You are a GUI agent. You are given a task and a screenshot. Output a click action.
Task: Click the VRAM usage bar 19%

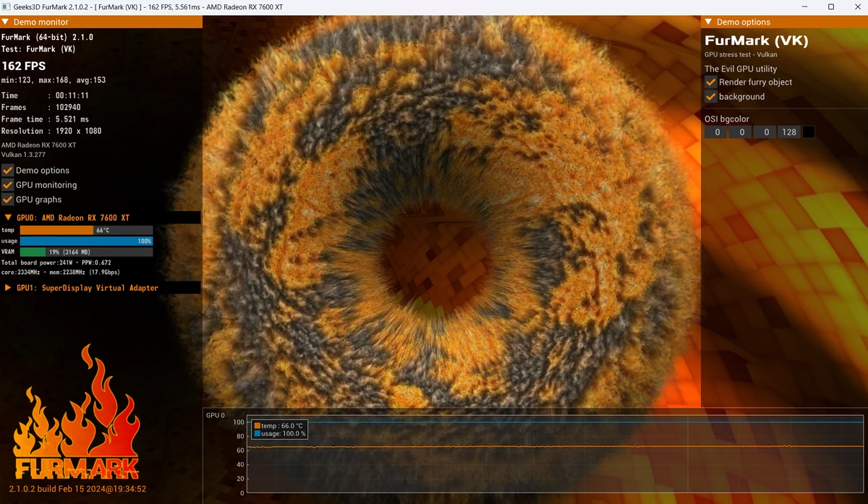pos(86,252)
